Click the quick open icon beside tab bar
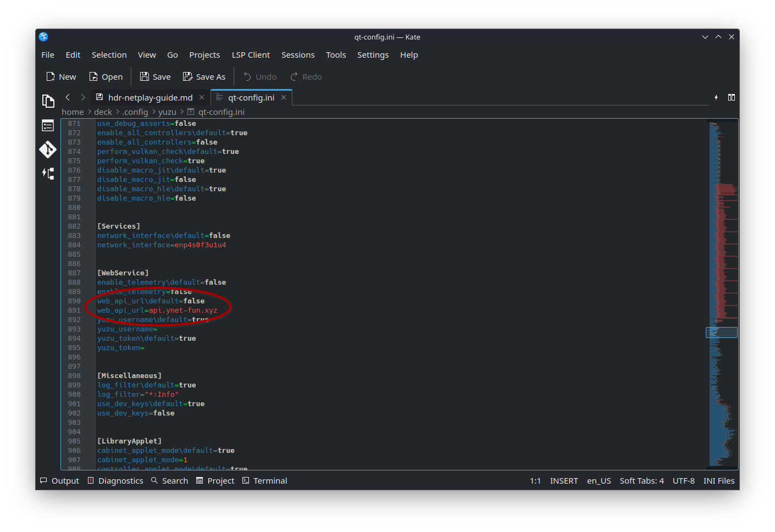The height and width of the screenshot is (532, 775). click(x=716, y=97)
